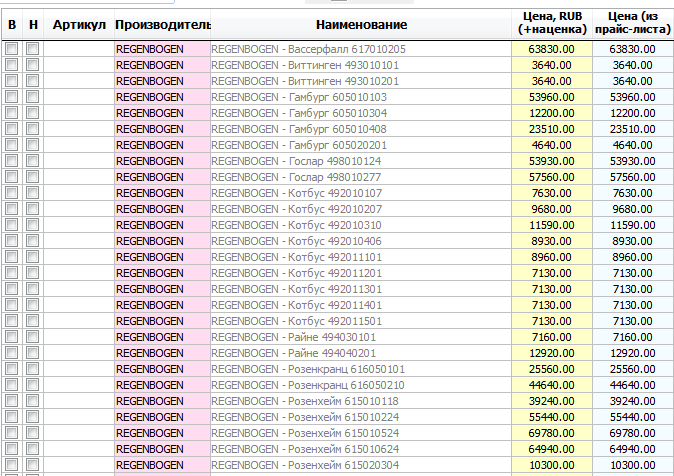
Task: Enable the В checkbox for Гамбург 605010103
Action: [12, 97]
